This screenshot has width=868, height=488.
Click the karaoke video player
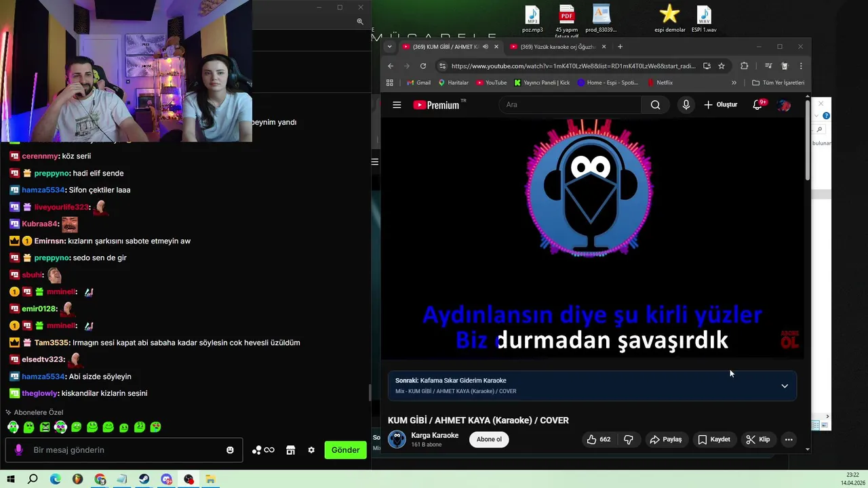[592, 239]
